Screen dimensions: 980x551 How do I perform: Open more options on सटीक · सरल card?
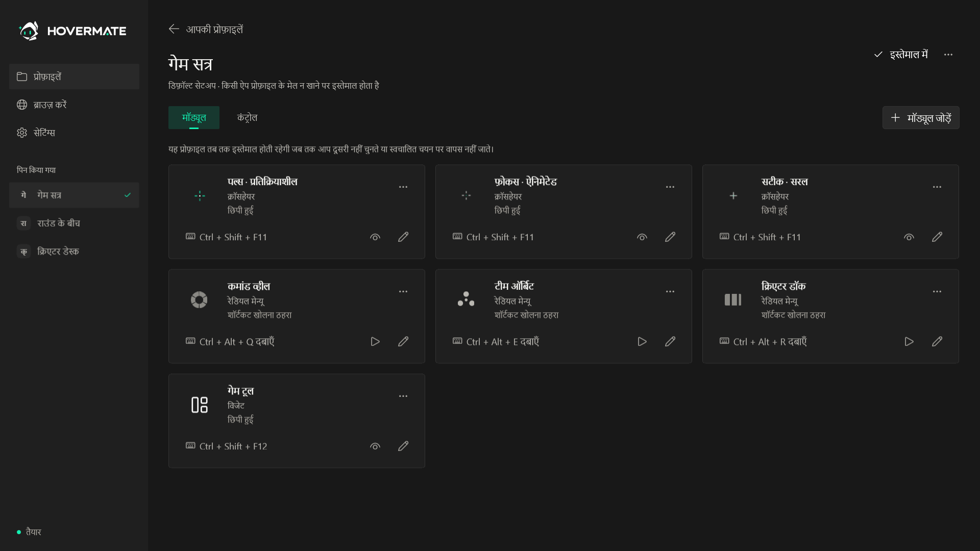[x=937, y=187]
